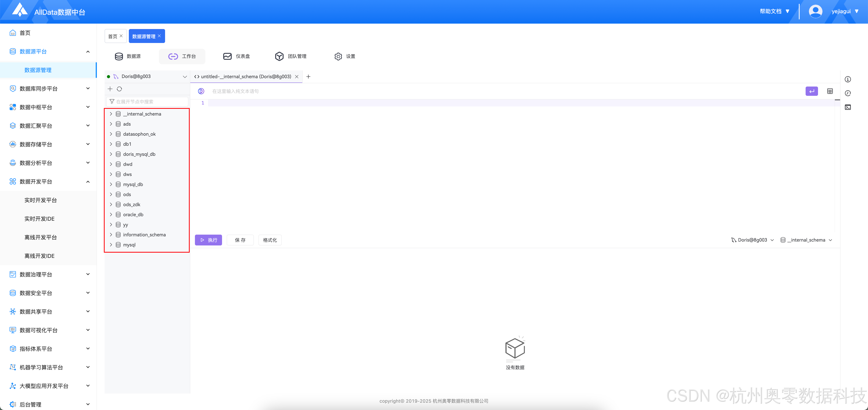Expand the ads database node
The height and width of the screenshot is (410, 868).
(111, 124)
